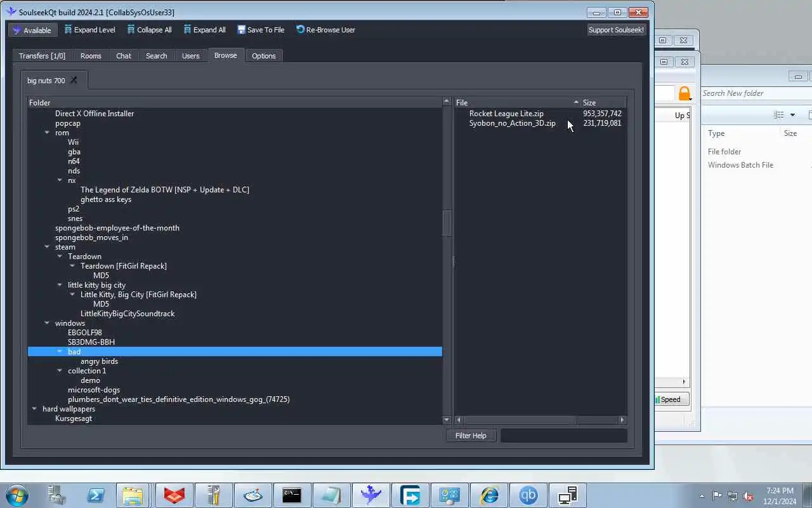Sort files by the Size column header
The width and height of the screenshot is (812, 508).
(604, 102)
